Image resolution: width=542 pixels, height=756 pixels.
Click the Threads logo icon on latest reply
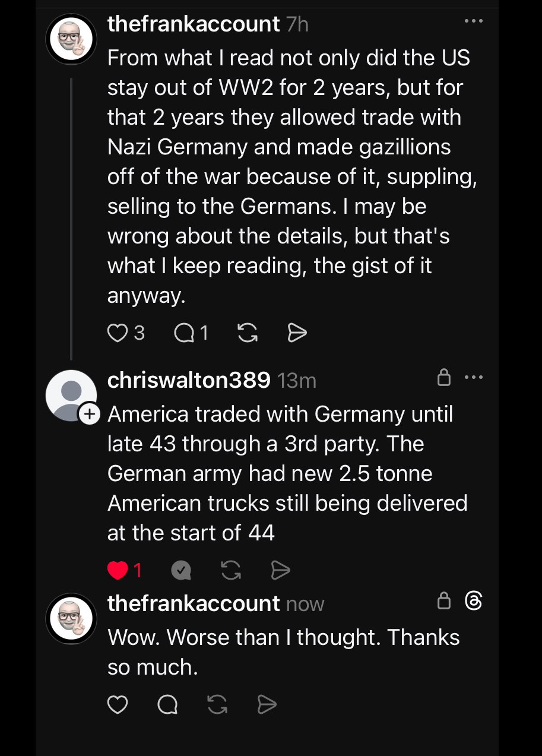(474, 602)
